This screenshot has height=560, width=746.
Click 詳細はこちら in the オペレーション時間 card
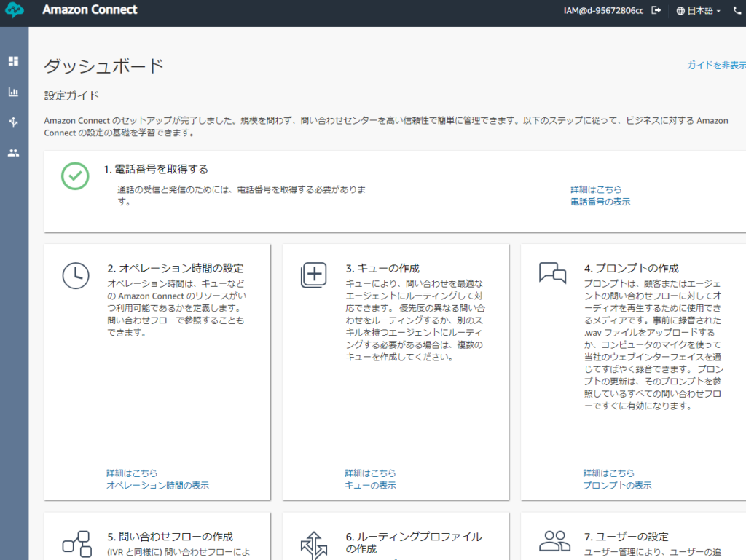click(x=132, y=473)
